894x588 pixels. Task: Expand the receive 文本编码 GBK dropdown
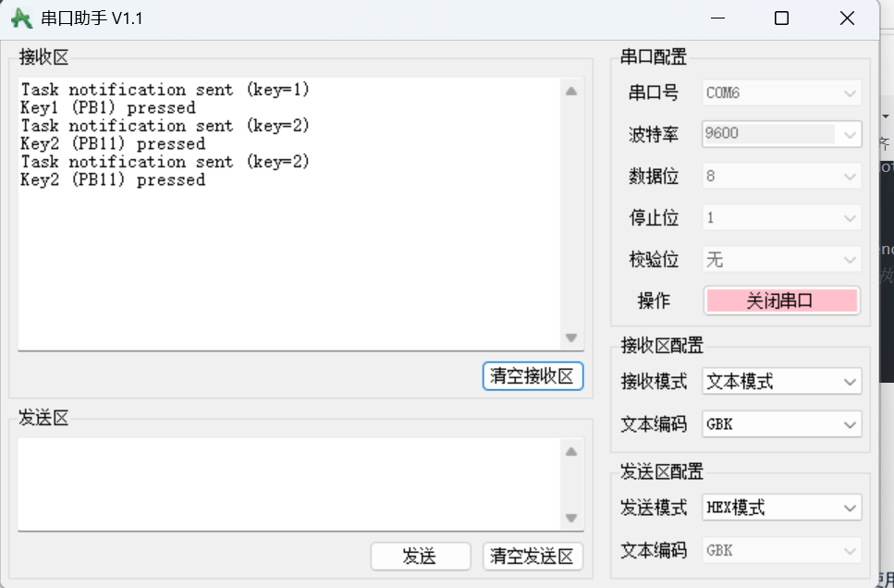point(782,424)
